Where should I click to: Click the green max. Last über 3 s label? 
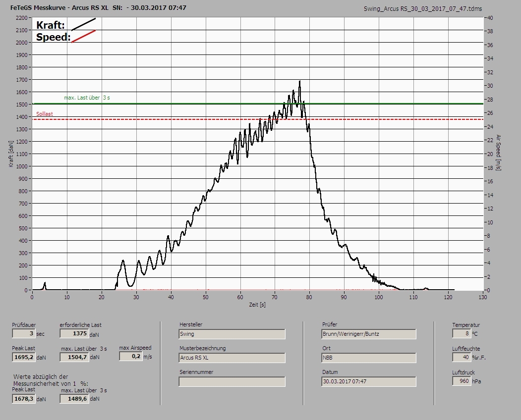click(x=87, y=98)
